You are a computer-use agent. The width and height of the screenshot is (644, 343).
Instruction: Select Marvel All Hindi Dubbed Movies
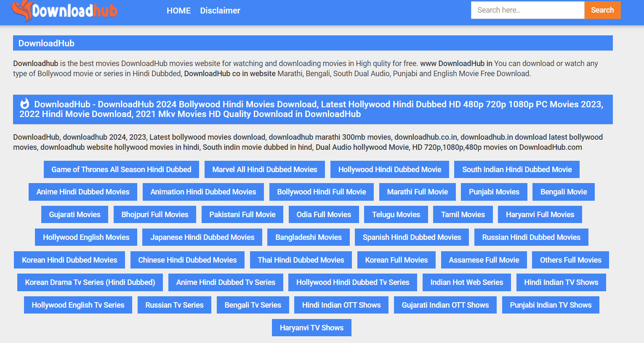[x=265, y=169]
